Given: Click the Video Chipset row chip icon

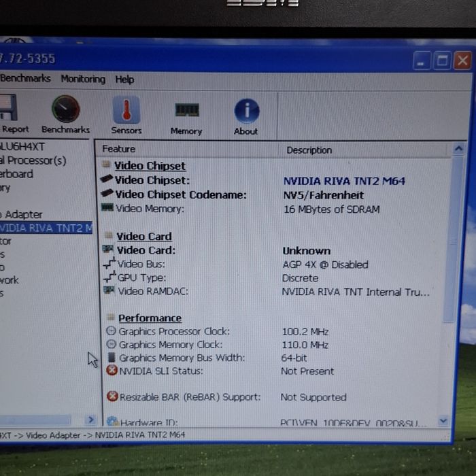Looking at the screenshot, I should [x=107, y=178].
